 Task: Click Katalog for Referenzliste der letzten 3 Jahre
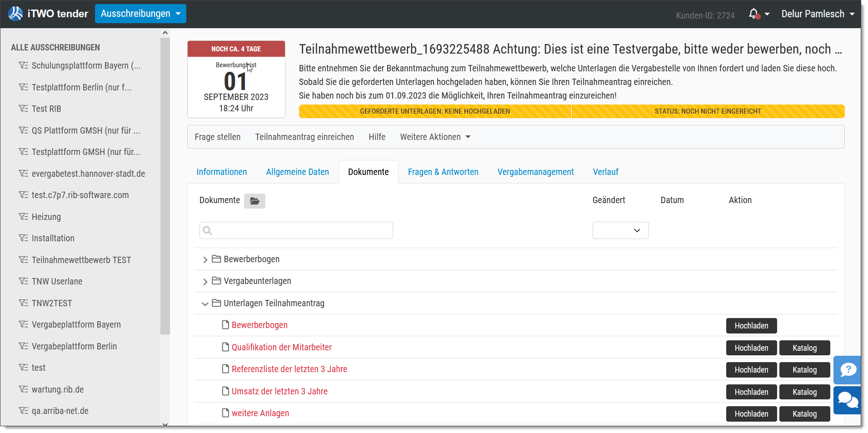805,370
